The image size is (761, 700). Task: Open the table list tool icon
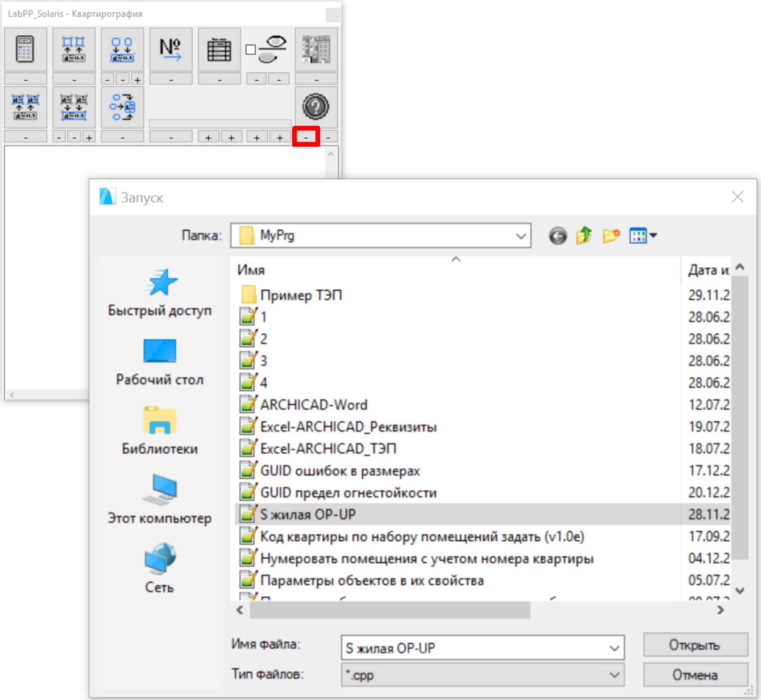(219, 50)
